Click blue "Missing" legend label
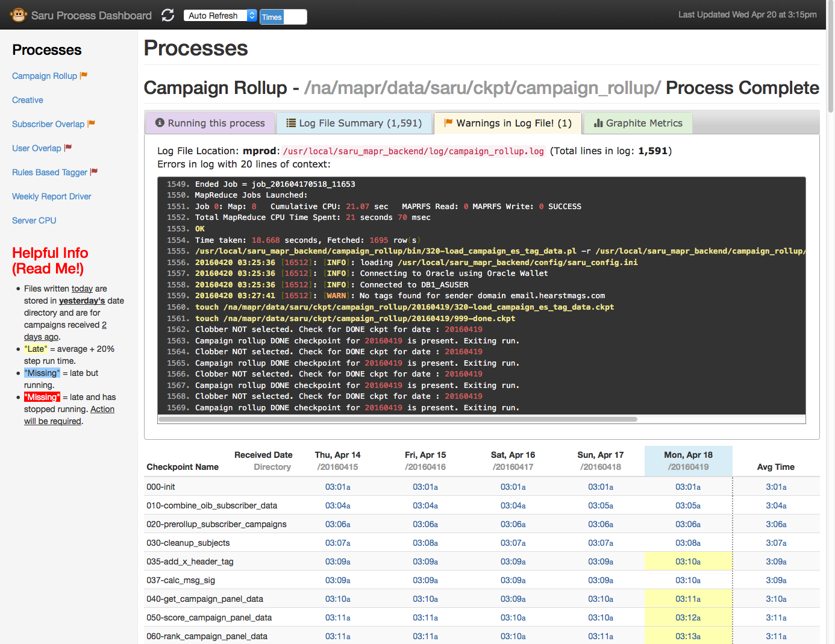835x644 pixels. (x=42, y=373)
